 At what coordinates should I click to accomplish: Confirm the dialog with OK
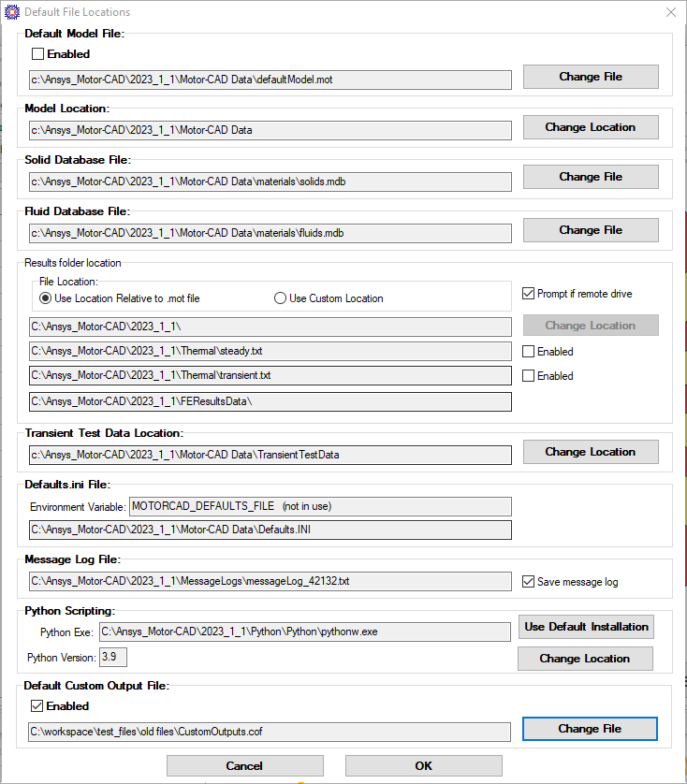coord(423,766)
